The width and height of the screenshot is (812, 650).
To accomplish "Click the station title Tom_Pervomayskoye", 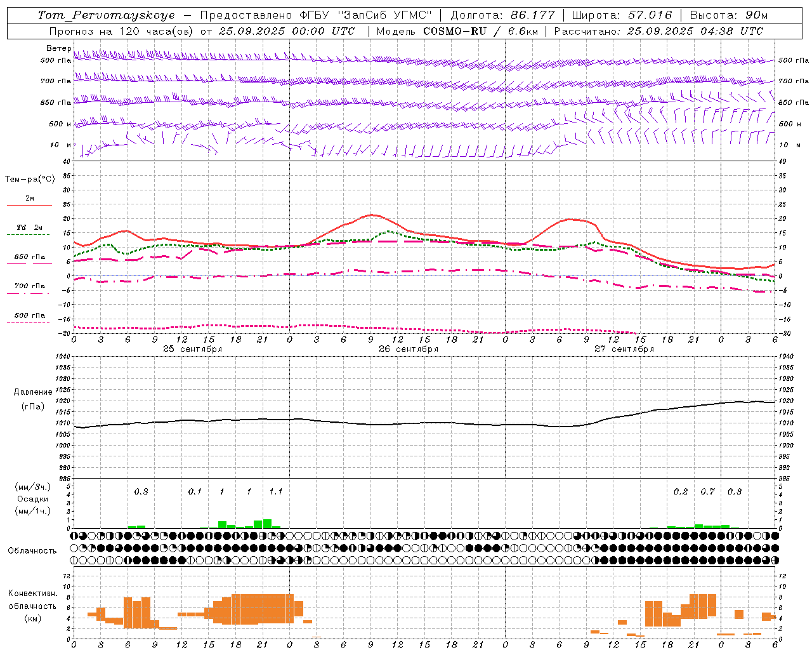I will (x=106, y=15).
